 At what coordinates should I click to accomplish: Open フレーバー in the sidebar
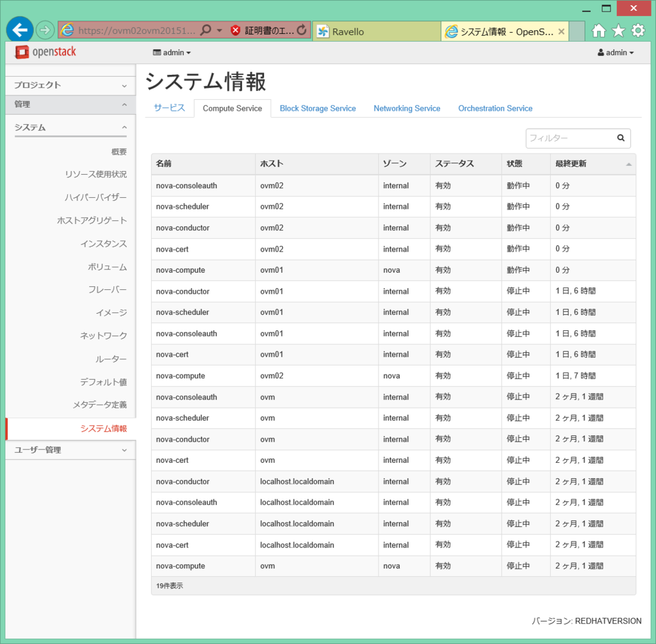107,290
